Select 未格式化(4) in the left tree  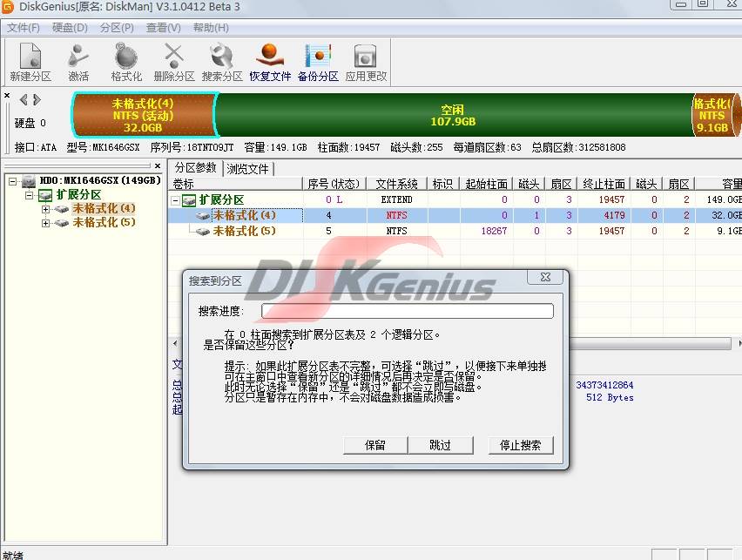(104, 208)
